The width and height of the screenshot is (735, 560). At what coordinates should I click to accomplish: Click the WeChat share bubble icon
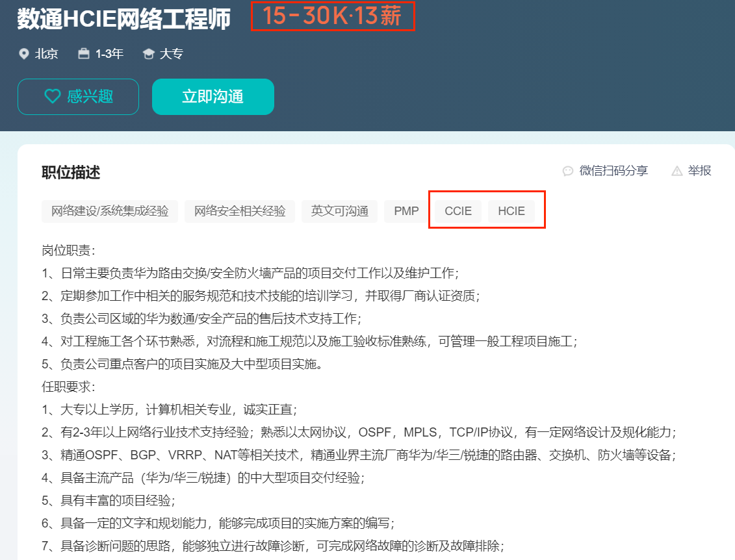point(567,171)
